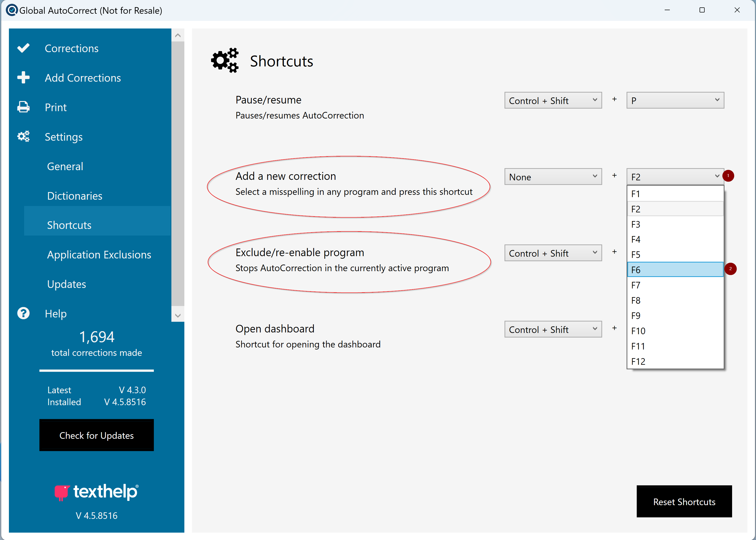Open Pause/resume Control + Shift modifier dropdown

coord(553,100)
